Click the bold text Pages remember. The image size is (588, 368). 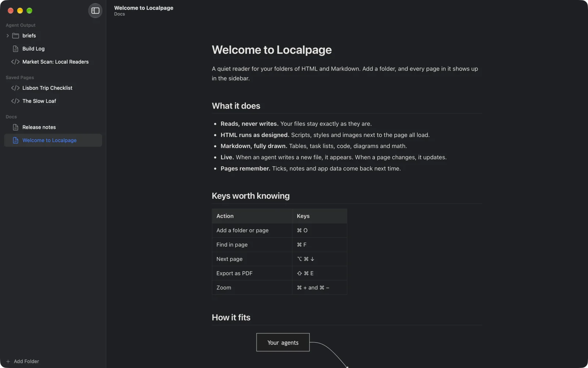point(245,169)
